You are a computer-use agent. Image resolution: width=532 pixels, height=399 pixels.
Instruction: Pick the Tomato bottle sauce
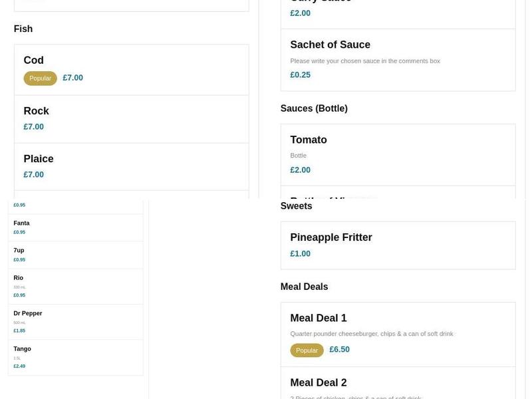pyautogui.click(x=397, y=154)
